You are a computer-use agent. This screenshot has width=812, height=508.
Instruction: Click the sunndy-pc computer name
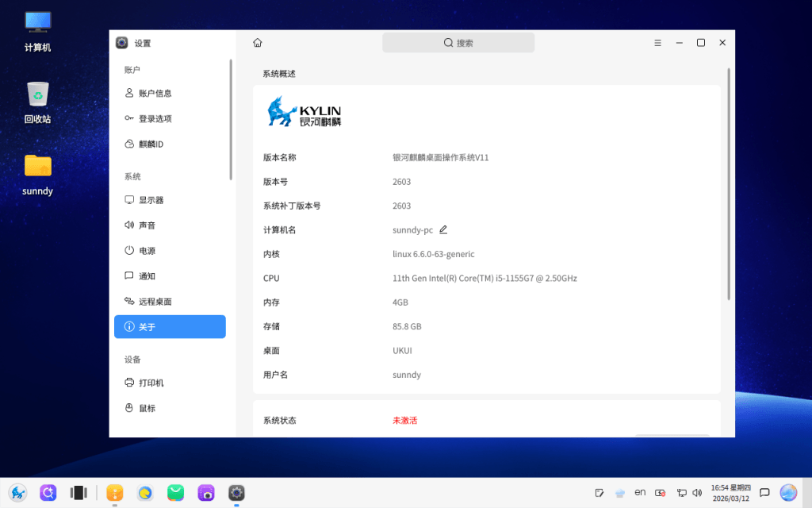412,230
